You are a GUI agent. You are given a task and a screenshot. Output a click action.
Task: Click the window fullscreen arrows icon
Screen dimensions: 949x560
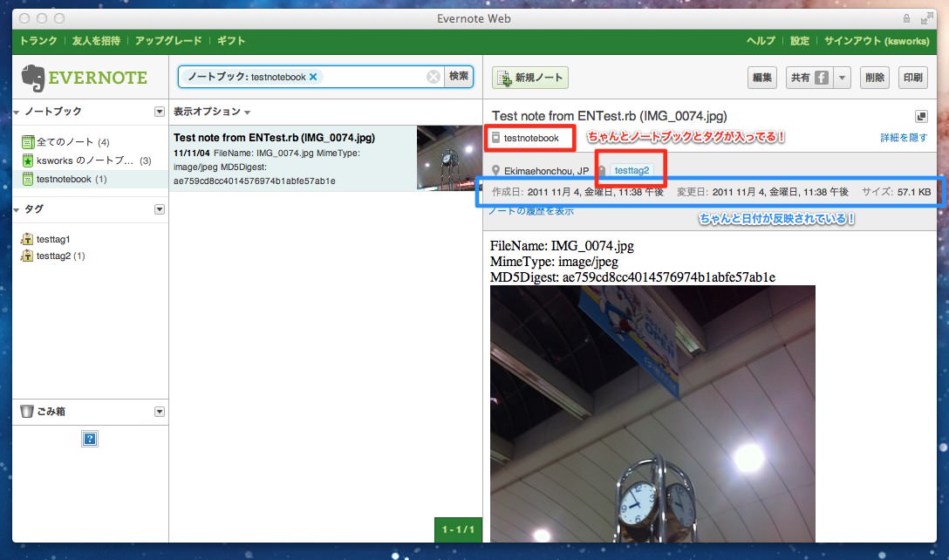[x=926, y=19]
